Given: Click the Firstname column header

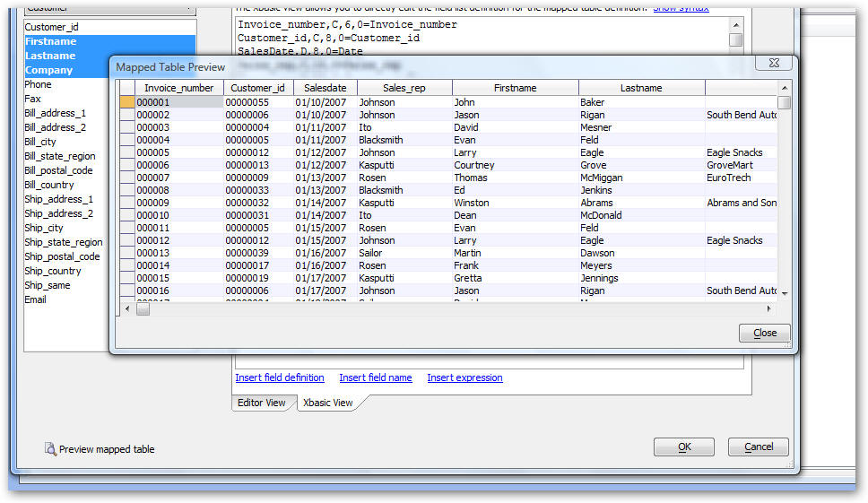Looking at the screenshot, I should [515, 88].
